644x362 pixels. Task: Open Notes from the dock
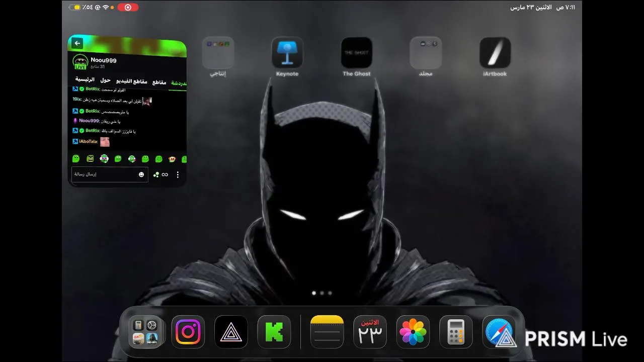(x=327, y=332)
